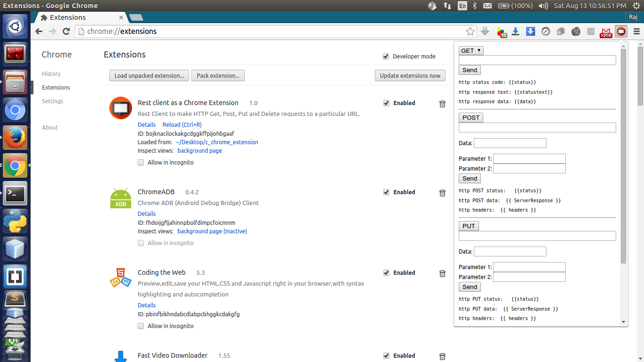Remove ChromeADB with its trash icon
The height and width of the screenshot is (362, 644).
[442, 193]
